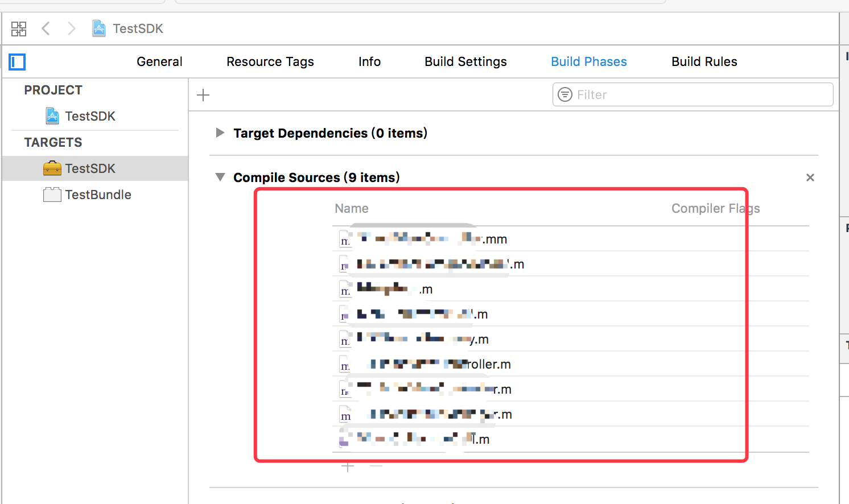Click the Name column header
The image size is (849, 504).
point(352,208)
